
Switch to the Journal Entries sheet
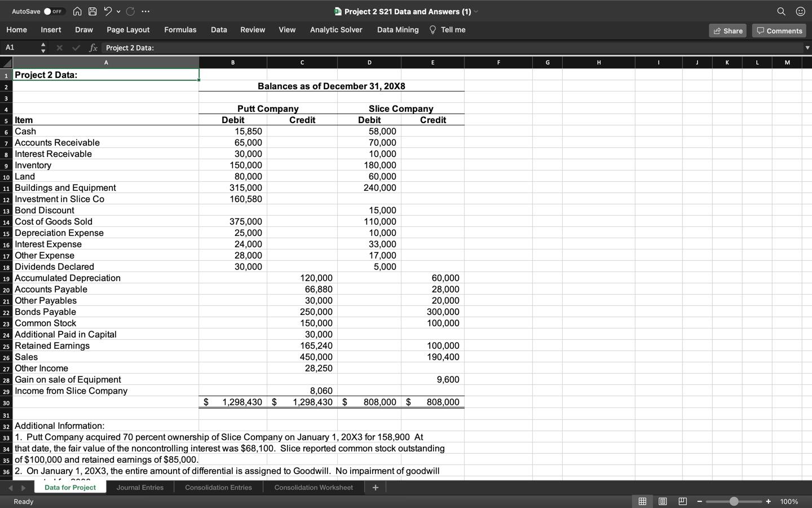(x=140, y=487)
